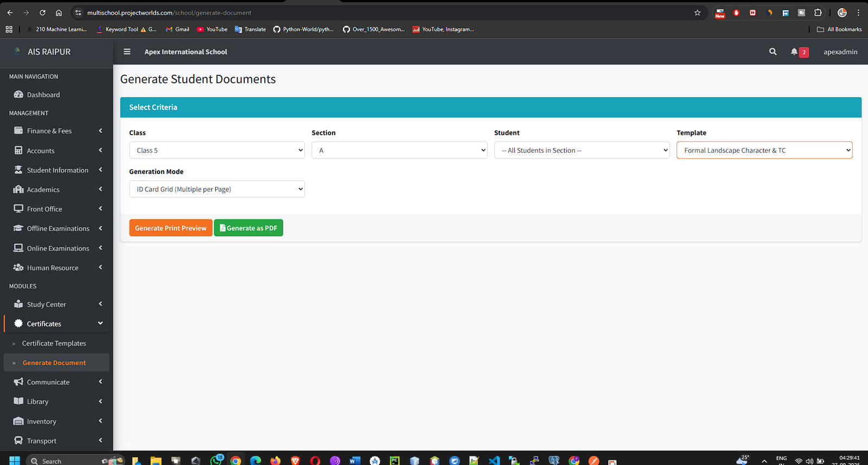Click Generate as PDF button
868x465 pixels.
point(248,228)
